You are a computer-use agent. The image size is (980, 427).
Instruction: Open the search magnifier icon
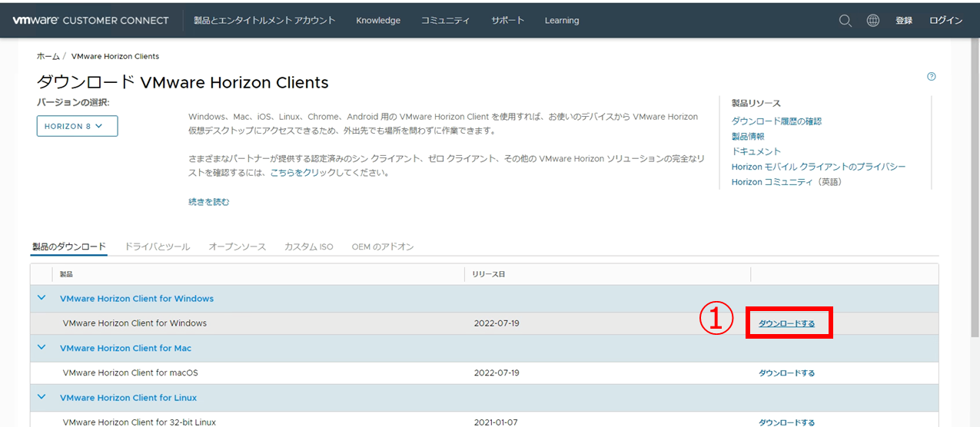point(845,21)
